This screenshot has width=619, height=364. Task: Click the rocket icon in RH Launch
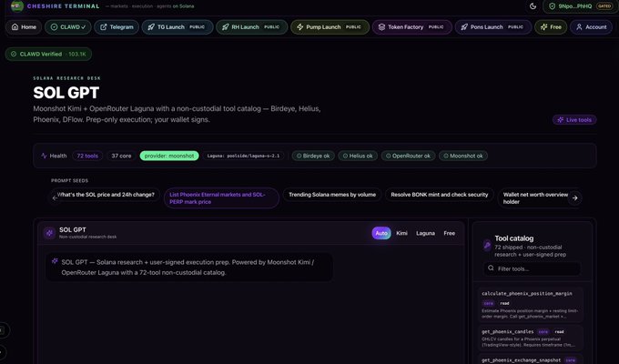coord(226,27)
